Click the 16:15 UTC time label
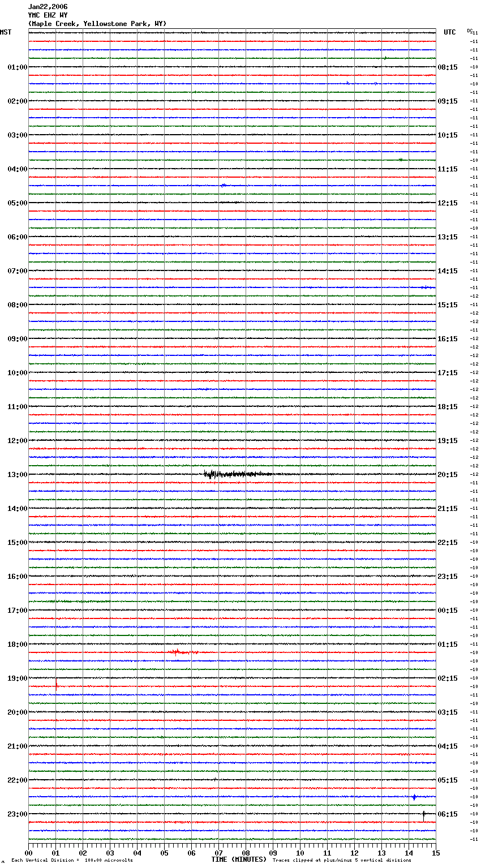This screenshot has height=868, width=481. [448, 339]
